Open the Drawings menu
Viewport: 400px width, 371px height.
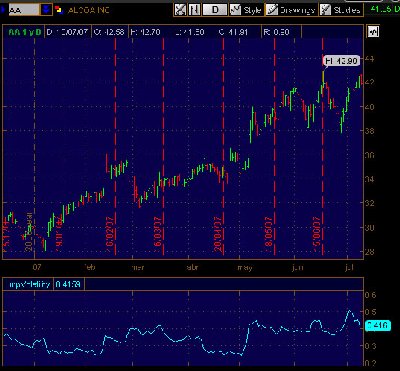297,10
